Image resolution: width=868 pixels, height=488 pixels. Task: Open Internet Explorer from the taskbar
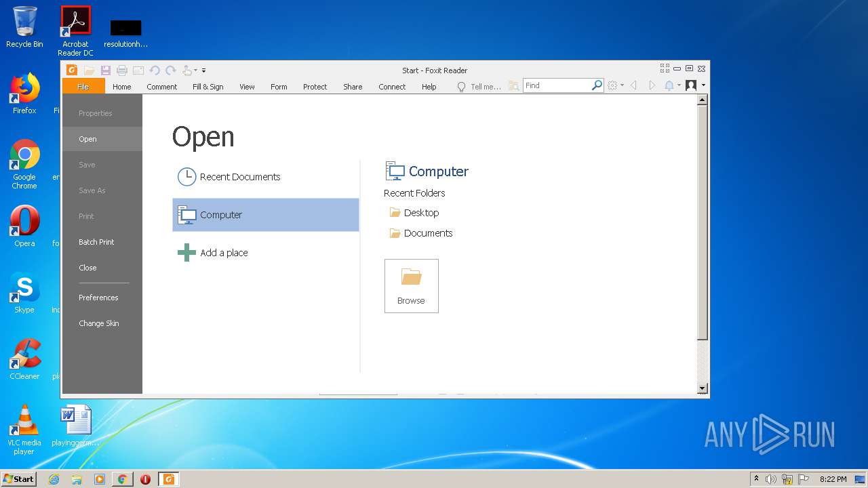point(54,479)
